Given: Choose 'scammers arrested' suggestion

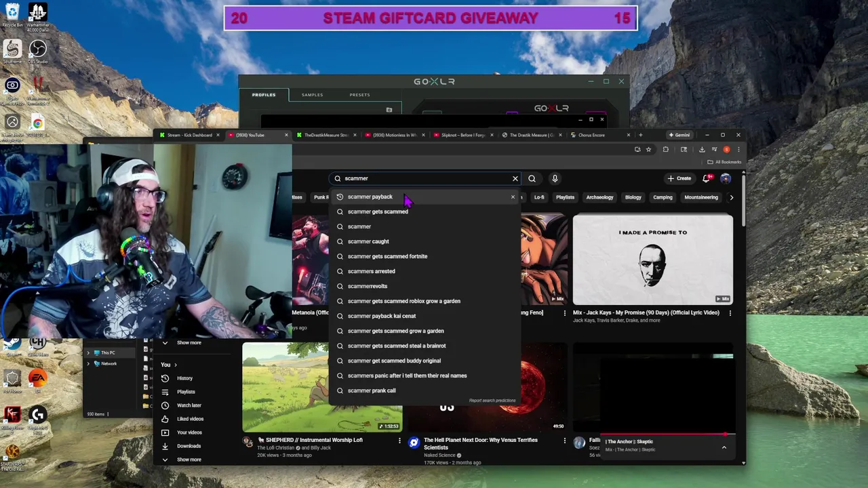Looking at the screenshot, I should pyautogui.click(x=425, y=271).
